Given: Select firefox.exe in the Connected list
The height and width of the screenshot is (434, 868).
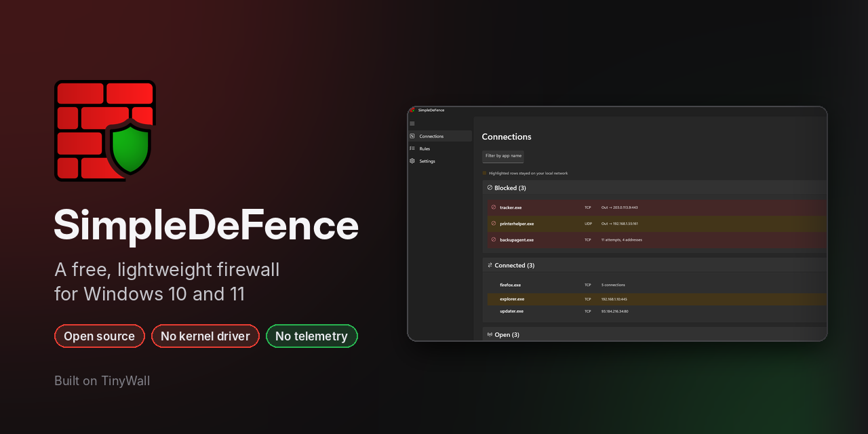Looking at the screenshot, I should 511,285.
